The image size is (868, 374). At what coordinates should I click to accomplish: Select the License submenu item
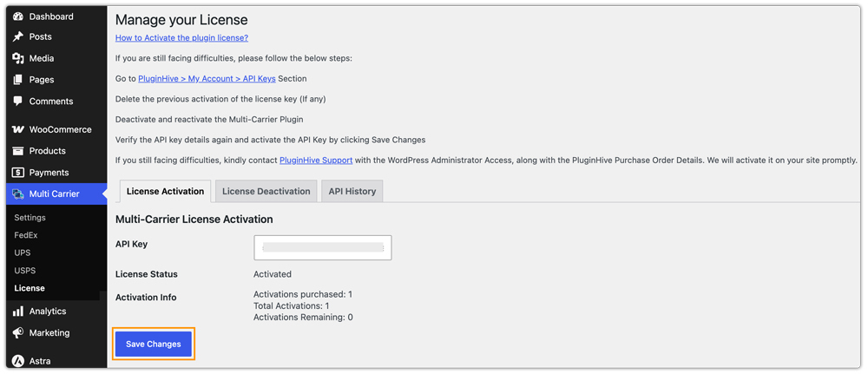(x=30, y=288)
